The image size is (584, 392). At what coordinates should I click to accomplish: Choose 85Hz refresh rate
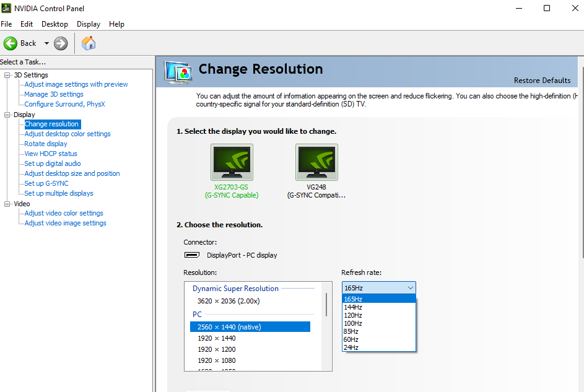pyautogui.click(x=379, y=331)
